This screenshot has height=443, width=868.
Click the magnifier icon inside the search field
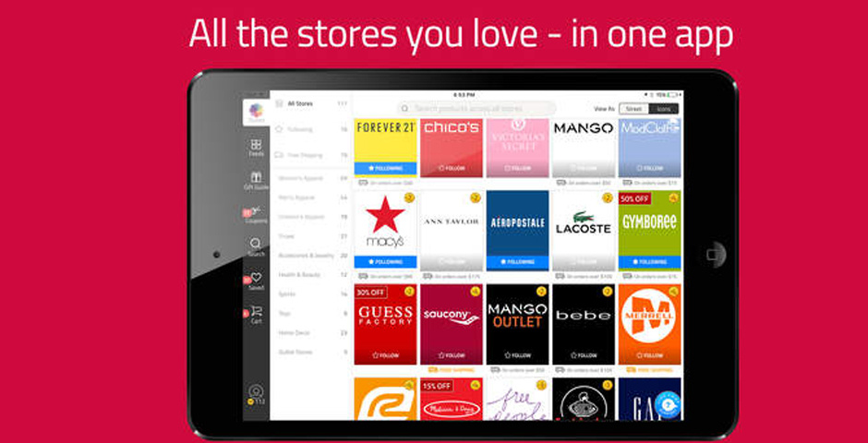click(405, 108)
